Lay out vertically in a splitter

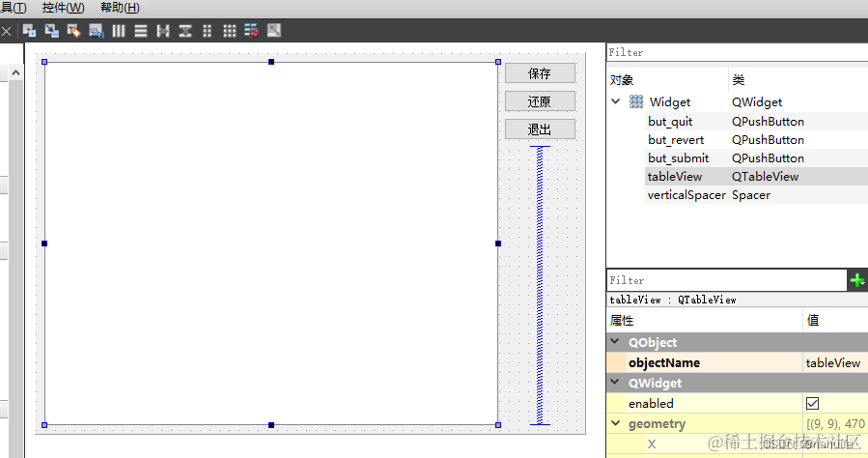(x=184, y=31)
